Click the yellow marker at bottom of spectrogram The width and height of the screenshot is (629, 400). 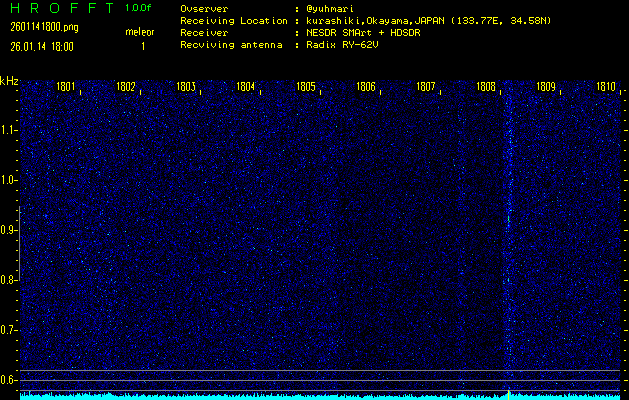tap(509, 395)
